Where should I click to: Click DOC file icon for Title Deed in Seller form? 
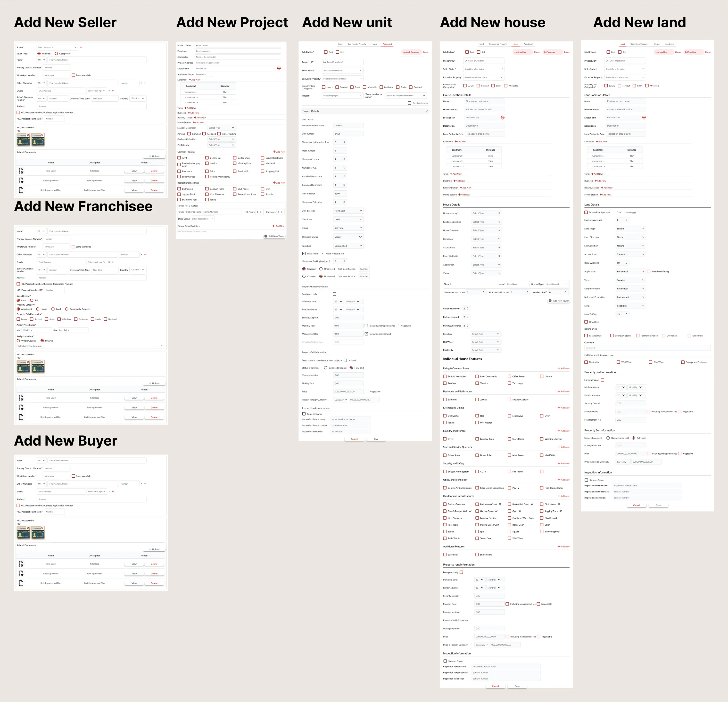tap(21, 171)
